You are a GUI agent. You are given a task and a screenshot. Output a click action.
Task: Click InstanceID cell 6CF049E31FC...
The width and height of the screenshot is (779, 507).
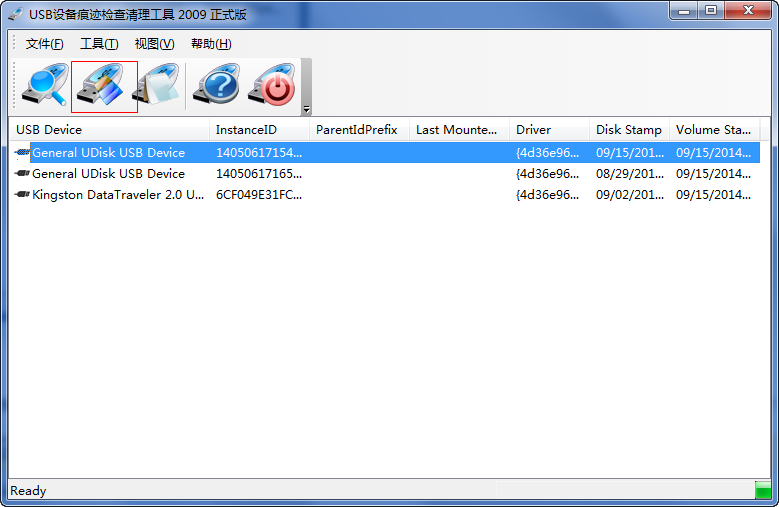[259, 195]
